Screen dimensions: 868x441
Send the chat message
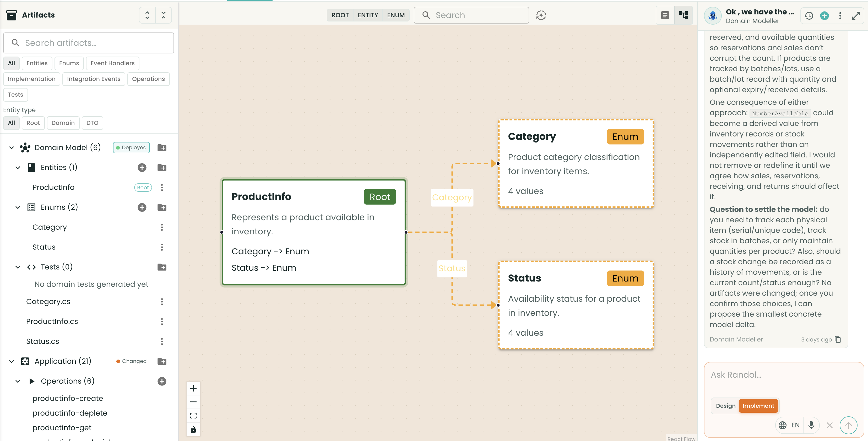848,425
